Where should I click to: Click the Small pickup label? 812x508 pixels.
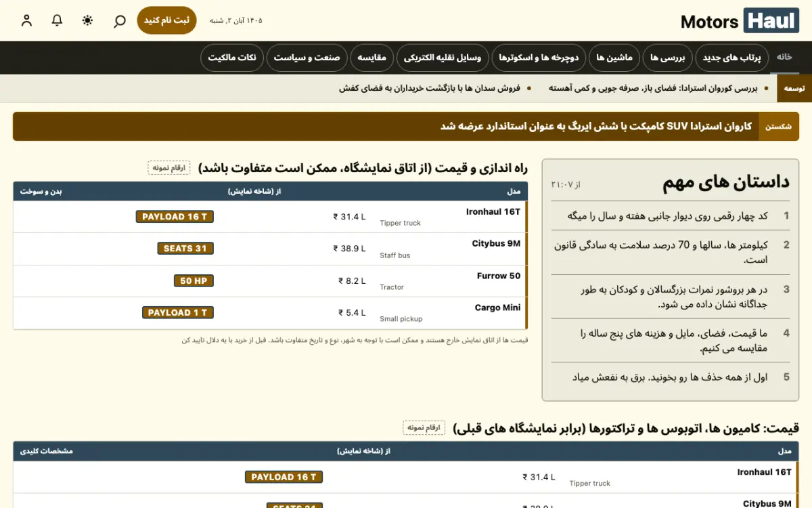pos(401,319)
